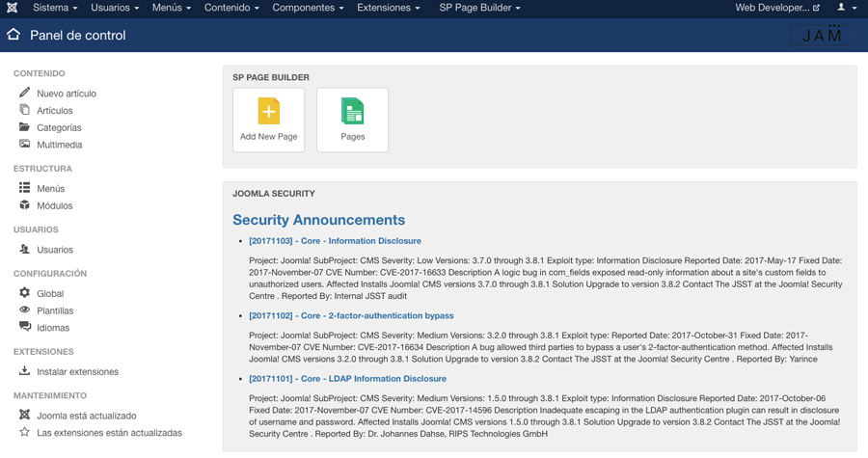Click the home icon beside Panel de control

click(x=14, y=35)
